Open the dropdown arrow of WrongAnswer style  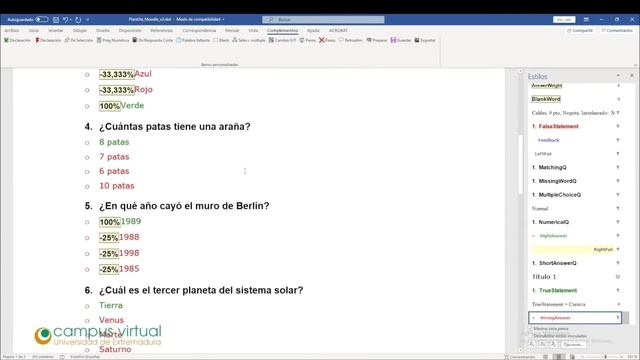click(618, 318)
